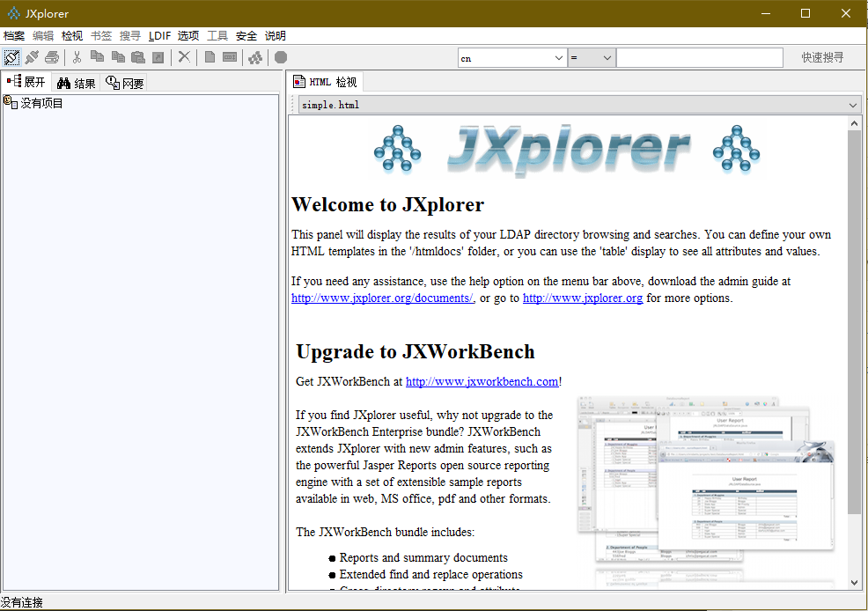This screenshot has width=868, height=611.
Task: Open the 档案 menu
Action: pos(14,36)
